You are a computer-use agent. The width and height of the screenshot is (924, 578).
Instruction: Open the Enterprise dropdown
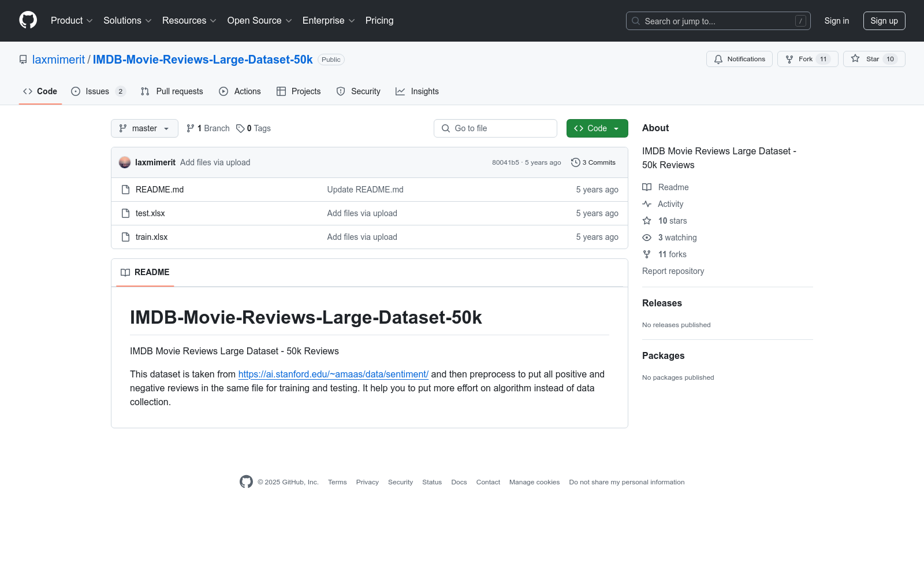329,21
